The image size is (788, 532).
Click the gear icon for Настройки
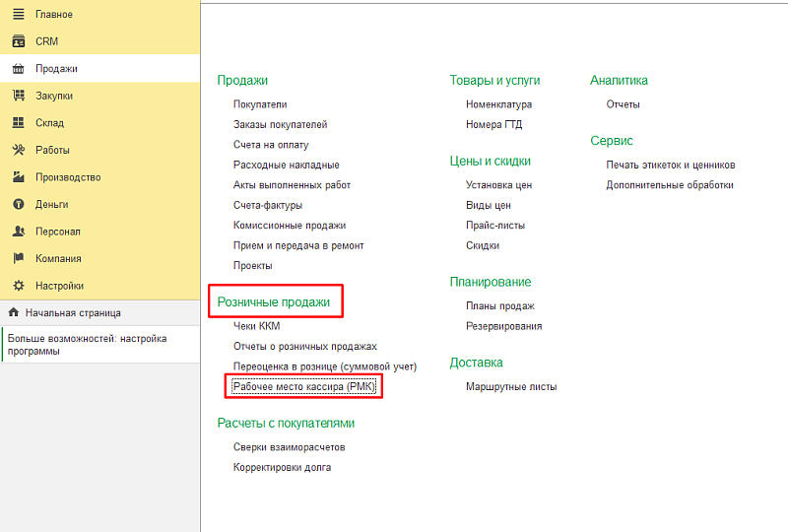click(18, 286)
